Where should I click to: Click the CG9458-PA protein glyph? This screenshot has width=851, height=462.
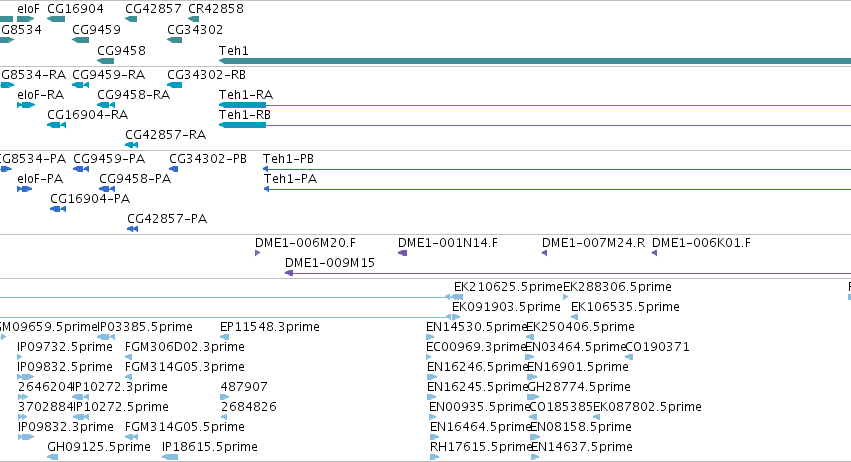point(107,189)
